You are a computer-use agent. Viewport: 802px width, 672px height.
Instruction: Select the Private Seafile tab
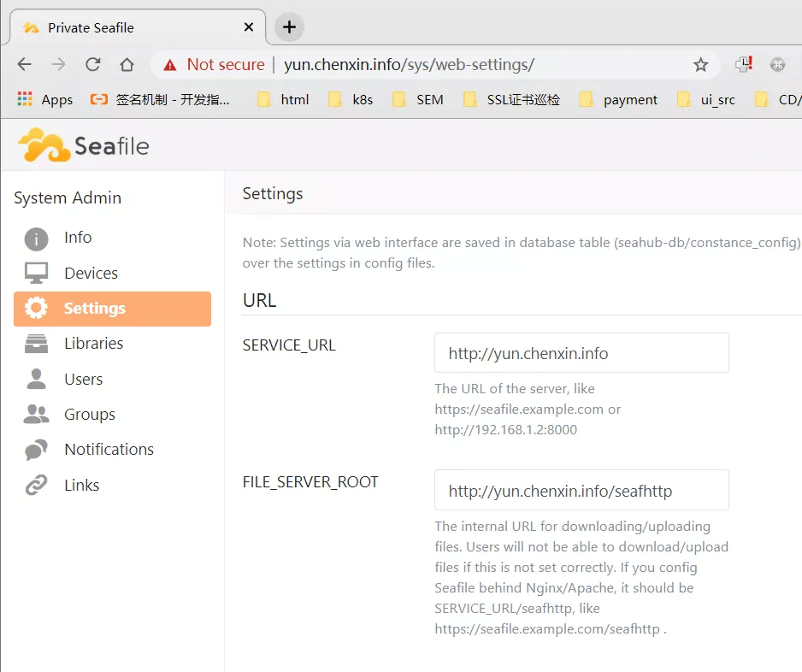tap(128, 27)
